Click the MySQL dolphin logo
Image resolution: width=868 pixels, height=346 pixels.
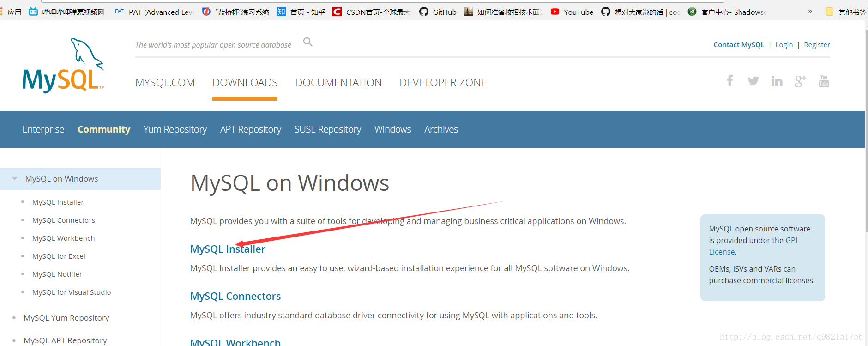point(63,65)
